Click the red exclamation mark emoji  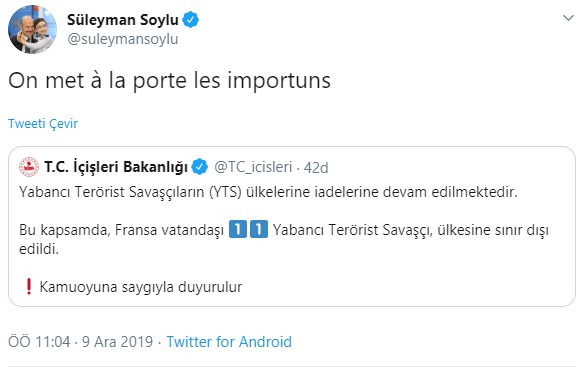tap(28, 286)
